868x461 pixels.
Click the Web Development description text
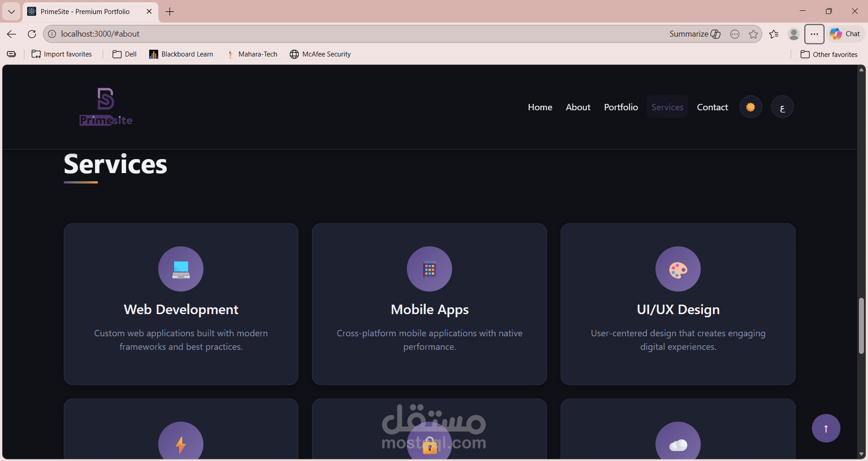click(x=181, y=340)
